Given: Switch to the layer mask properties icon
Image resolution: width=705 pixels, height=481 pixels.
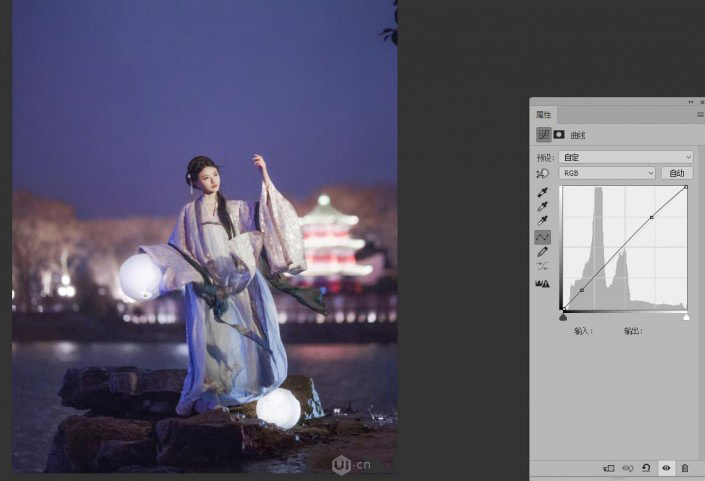Looking at the screenshot, I should [559, 134].
